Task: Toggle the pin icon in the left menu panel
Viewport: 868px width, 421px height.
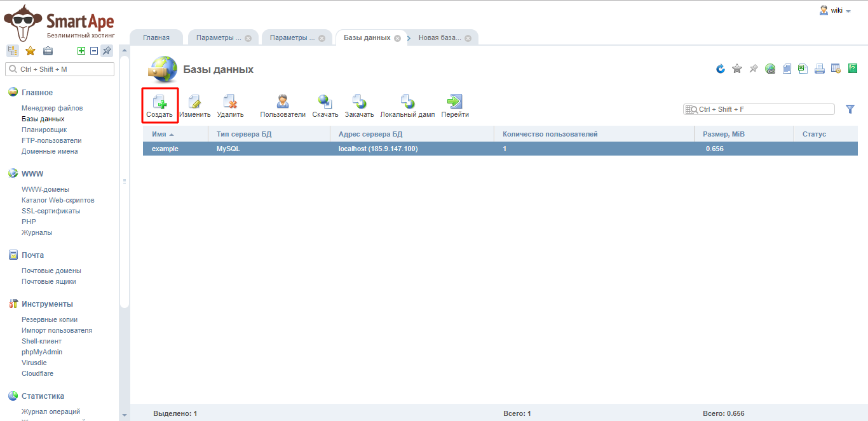Action: pos(107,51)
